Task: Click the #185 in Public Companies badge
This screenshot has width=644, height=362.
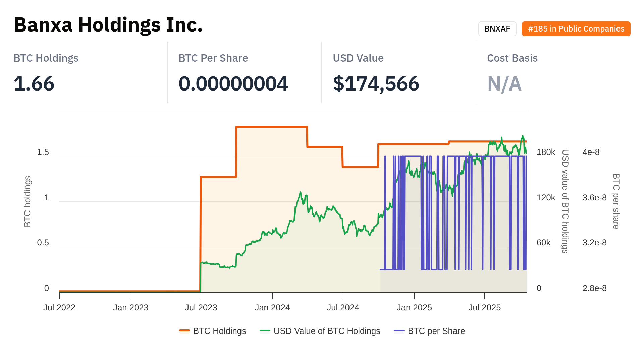Action: [x=576, y=29]
